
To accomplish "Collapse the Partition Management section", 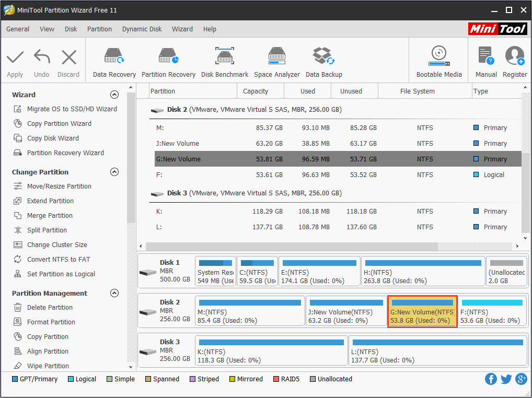I will 114,293.
